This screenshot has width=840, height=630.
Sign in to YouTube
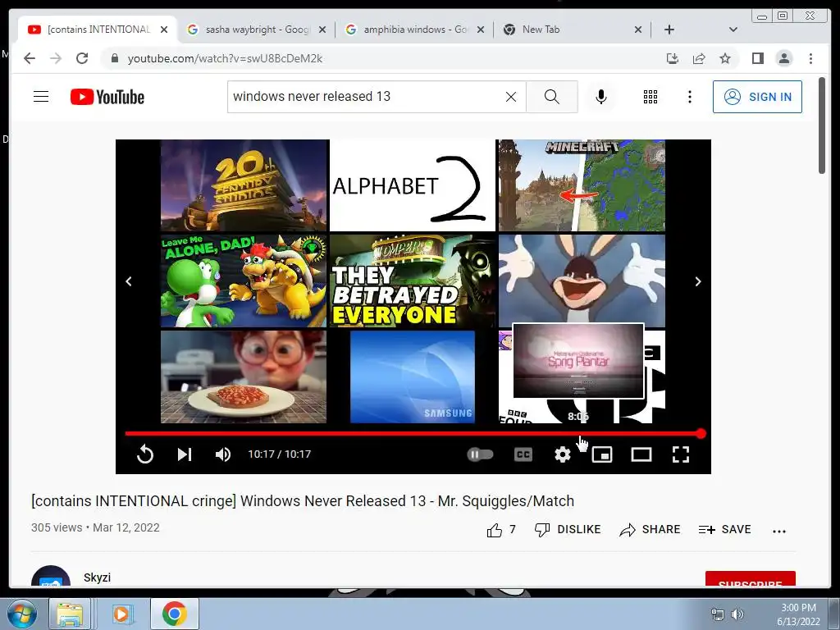click(x=757, y=97)
